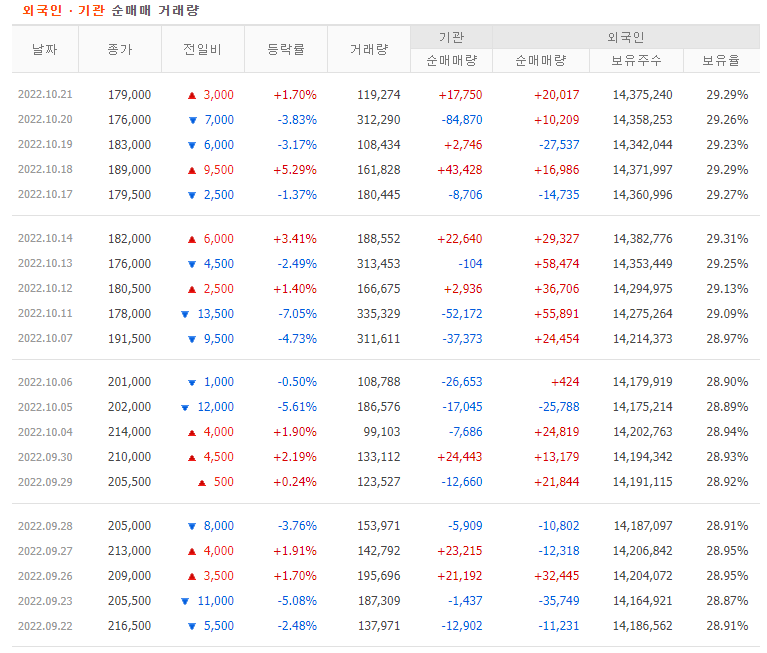
Task: Select the date 2022.09.29
Action: tap(45, 482)
